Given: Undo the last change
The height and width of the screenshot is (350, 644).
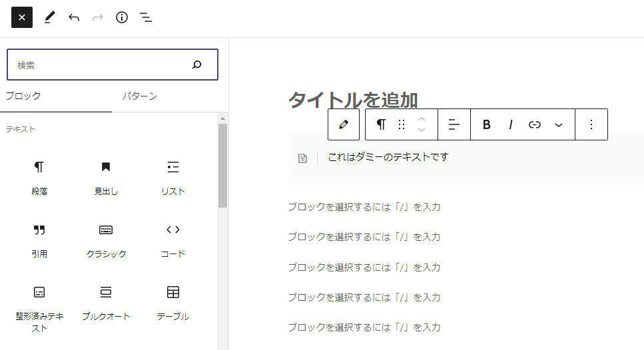Looking at the screenshot, I should tap(74, 17).
